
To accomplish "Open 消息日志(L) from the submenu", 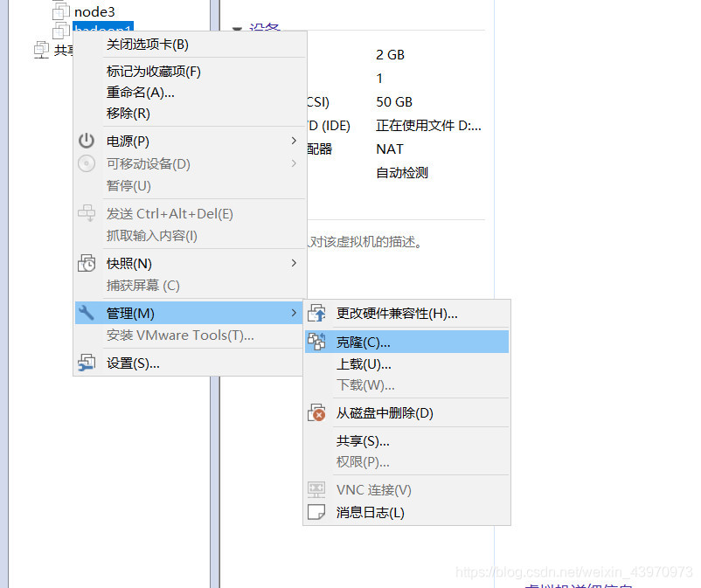I will [406, 513].
